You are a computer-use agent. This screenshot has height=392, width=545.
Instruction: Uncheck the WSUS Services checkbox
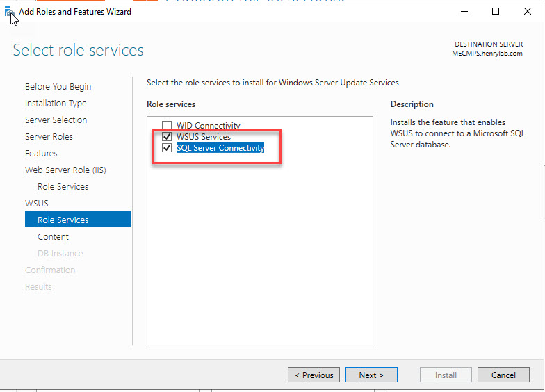tap(167, 137)
